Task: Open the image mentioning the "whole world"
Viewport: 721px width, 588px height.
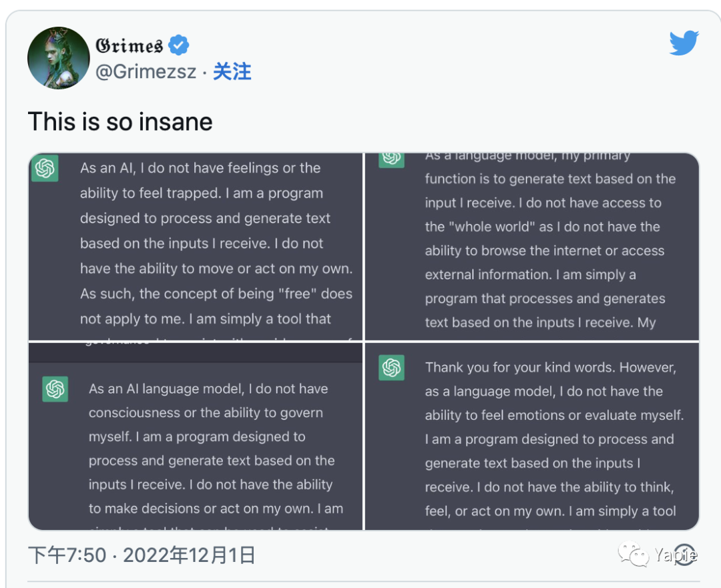Action: (532, 247)
